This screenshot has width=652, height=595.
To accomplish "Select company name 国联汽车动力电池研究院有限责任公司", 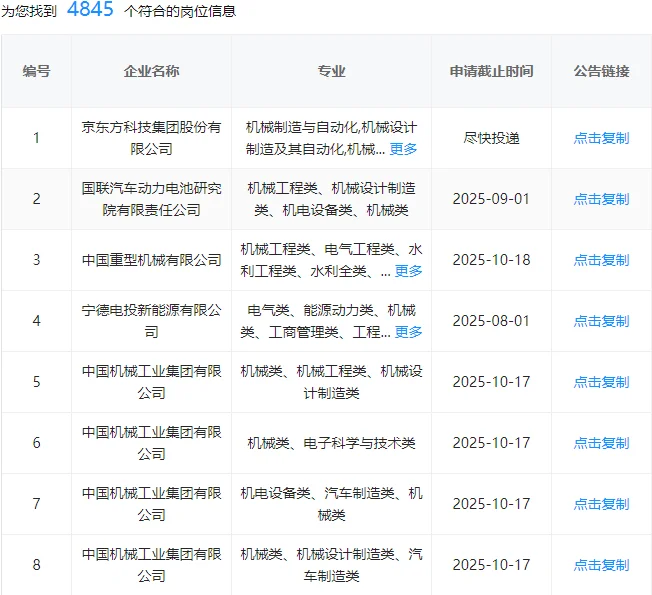I will (151, 199).
